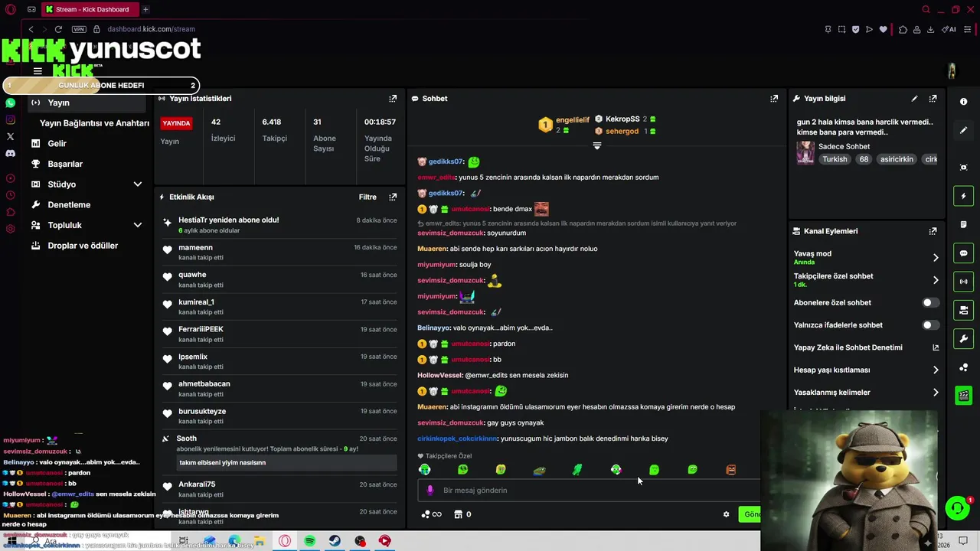Pop out the Sohbet chat panel
The width and height of the screenshot is (980, 551).
(x=774, y=99)
